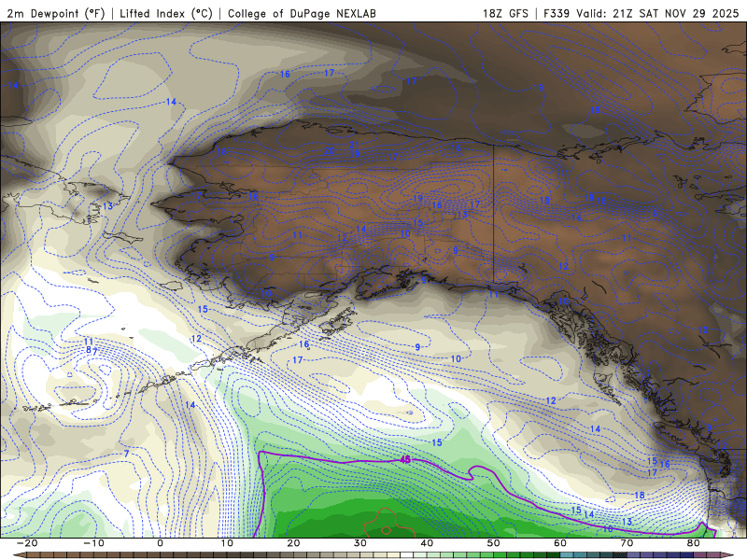Screen dimensions: 747x560
Task: Click the '60' value on the color scale
Action: pos(560,543)
